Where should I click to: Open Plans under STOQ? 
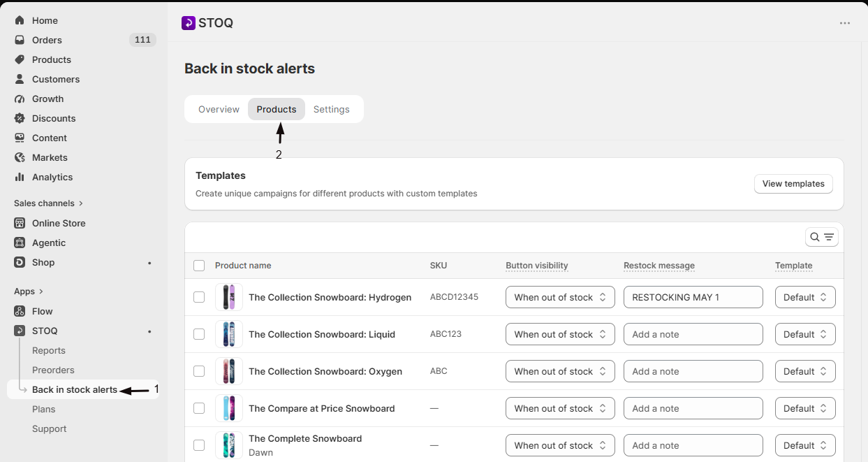point(44,409)
